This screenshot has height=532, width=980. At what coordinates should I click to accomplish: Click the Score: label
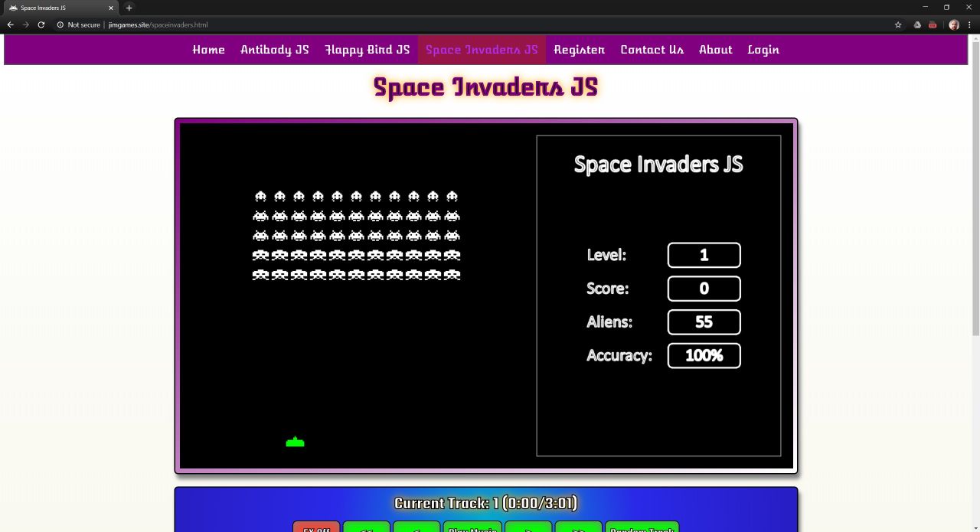[x=607, y=289]
